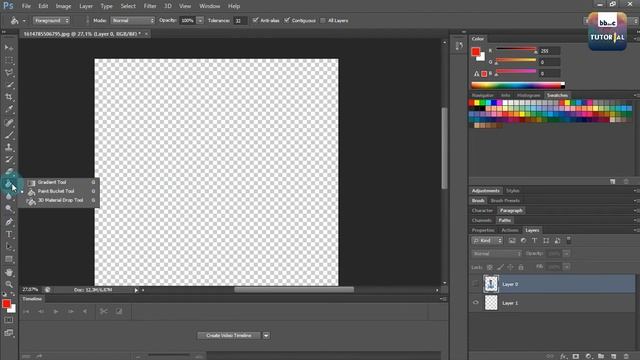The height and width of the screenshot is (360, 640).
Task: Click the foreground color swatch in toolbar
Action: (6, 304)
